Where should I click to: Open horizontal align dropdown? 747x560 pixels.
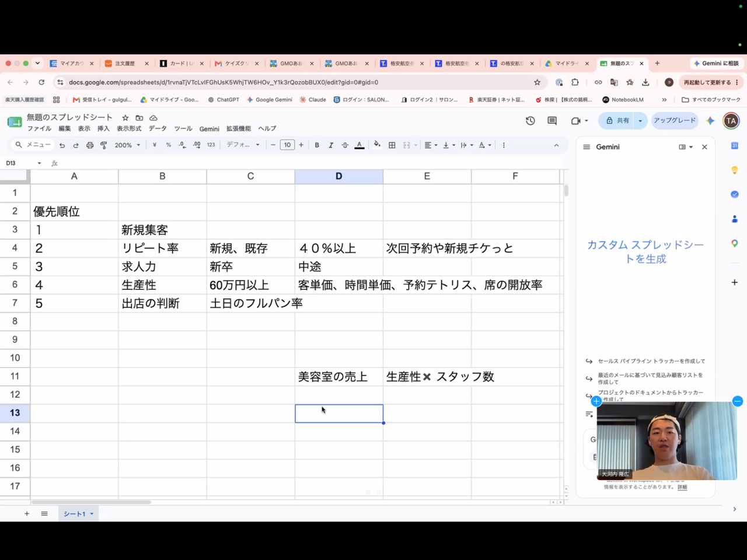tap(431, 145)
